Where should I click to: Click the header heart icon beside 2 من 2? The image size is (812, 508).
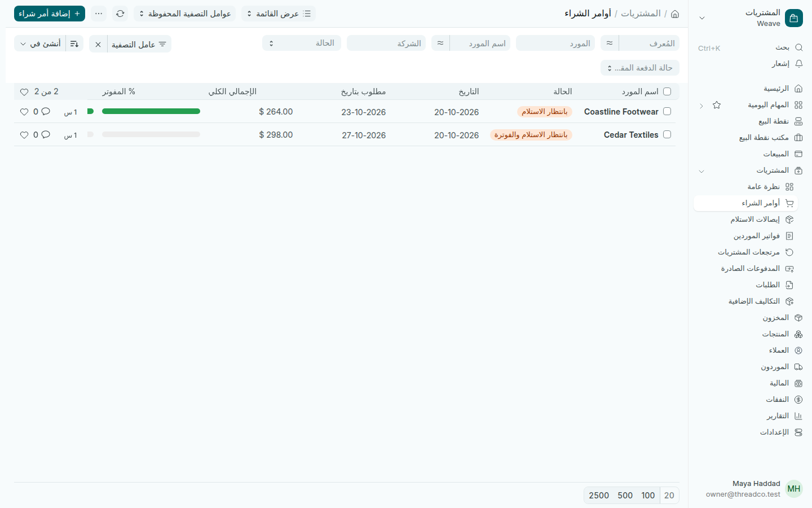24,91
